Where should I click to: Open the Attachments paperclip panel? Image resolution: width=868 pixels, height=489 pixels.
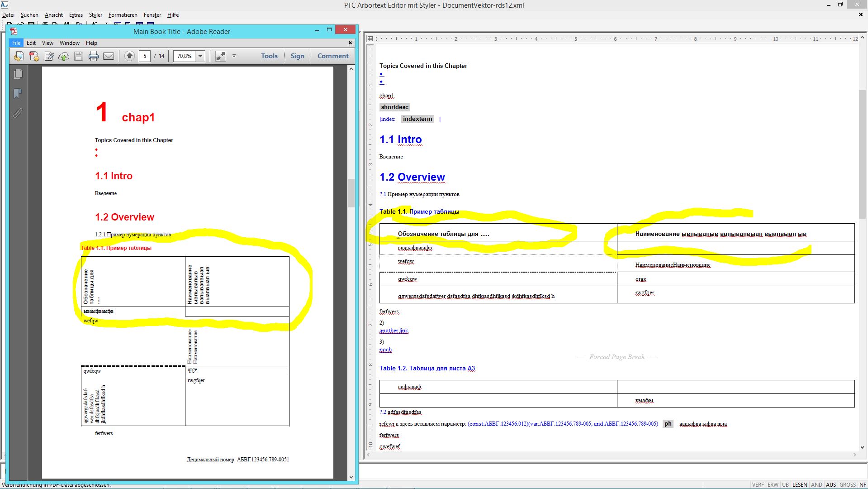[x=18, y=113]
